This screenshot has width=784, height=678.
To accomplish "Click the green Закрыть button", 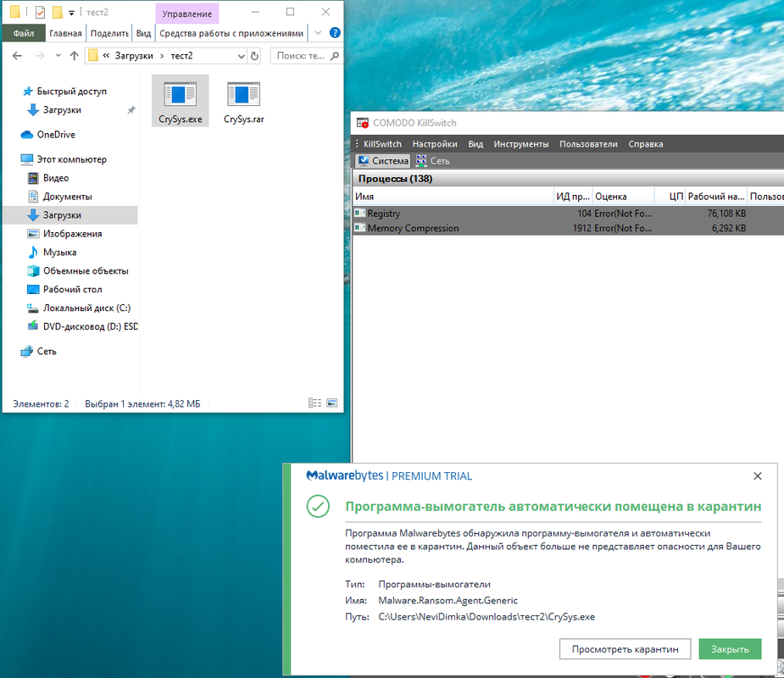I will pos(730,649).
